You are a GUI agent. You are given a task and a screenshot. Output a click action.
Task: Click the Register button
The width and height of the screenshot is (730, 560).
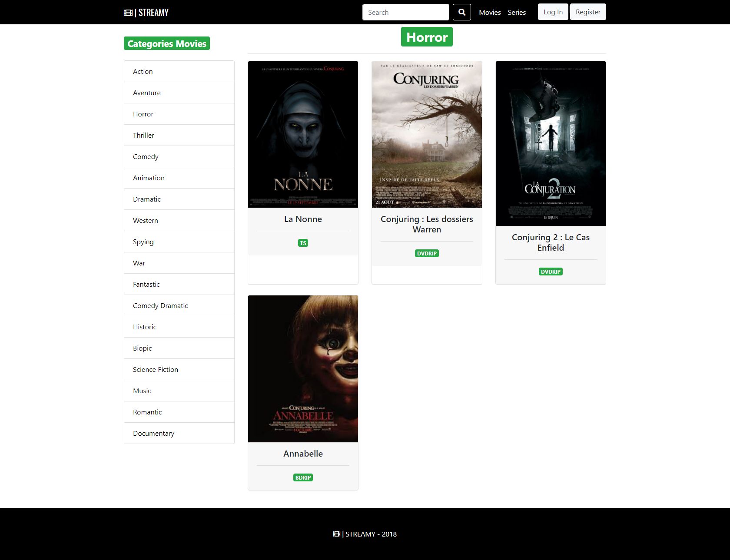tap(588, 12)
